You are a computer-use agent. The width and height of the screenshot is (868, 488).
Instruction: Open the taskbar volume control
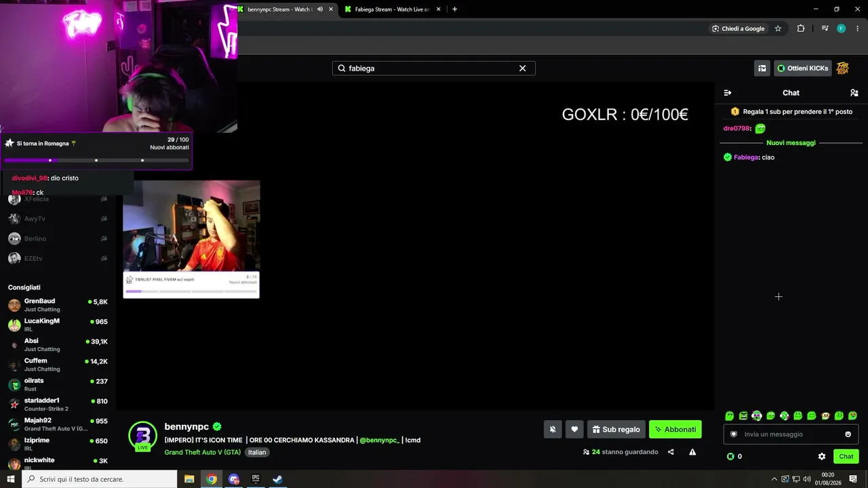coord(807,479)
